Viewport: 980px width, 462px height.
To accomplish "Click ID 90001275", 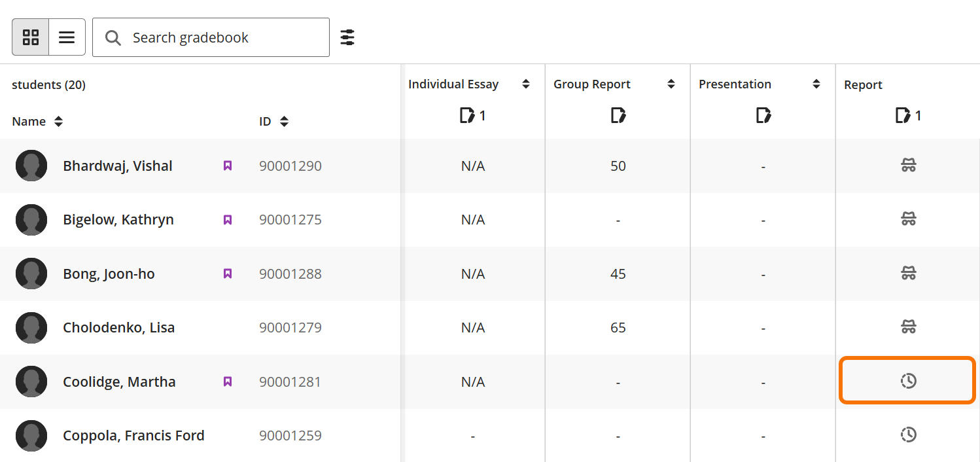I will pyautogui.click(x=290, y=220).
